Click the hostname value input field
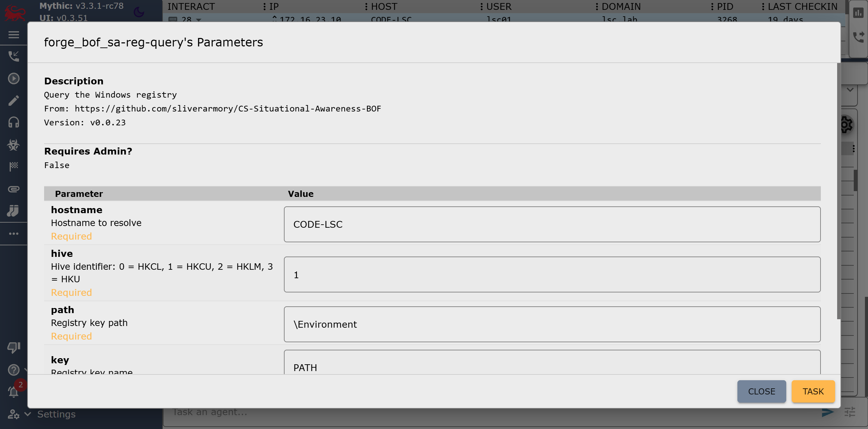Screen dimensions: 868x429 tap(552, 224)
